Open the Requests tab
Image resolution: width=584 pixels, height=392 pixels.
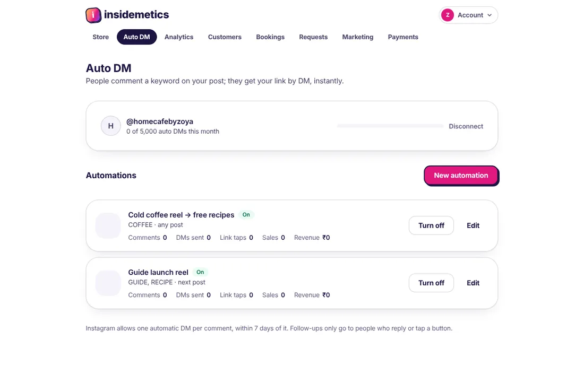(313, 37)
